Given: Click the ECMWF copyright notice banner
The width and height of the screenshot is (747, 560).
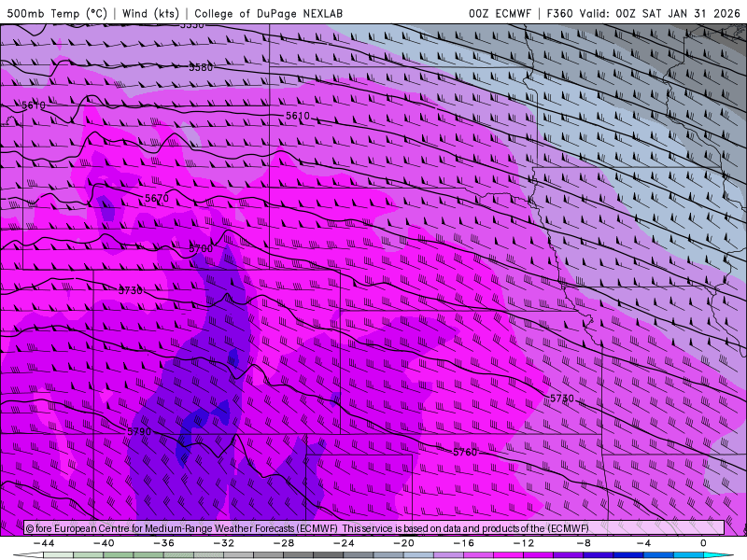Looking at the screenshot, I should click(374, 528).
